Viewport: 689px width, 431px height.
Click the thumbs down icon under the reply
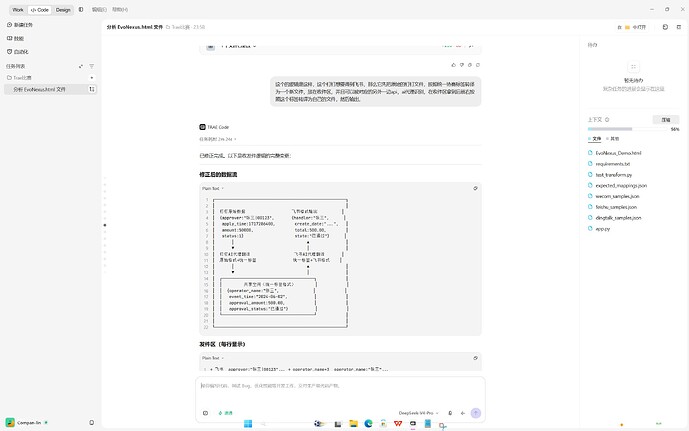click(x=462, y=65)
